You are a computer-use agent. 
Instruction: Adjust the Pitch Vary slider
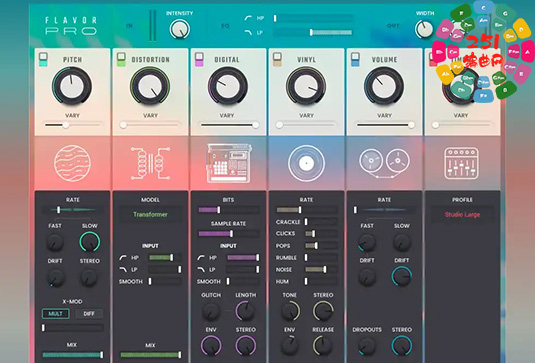72,125
